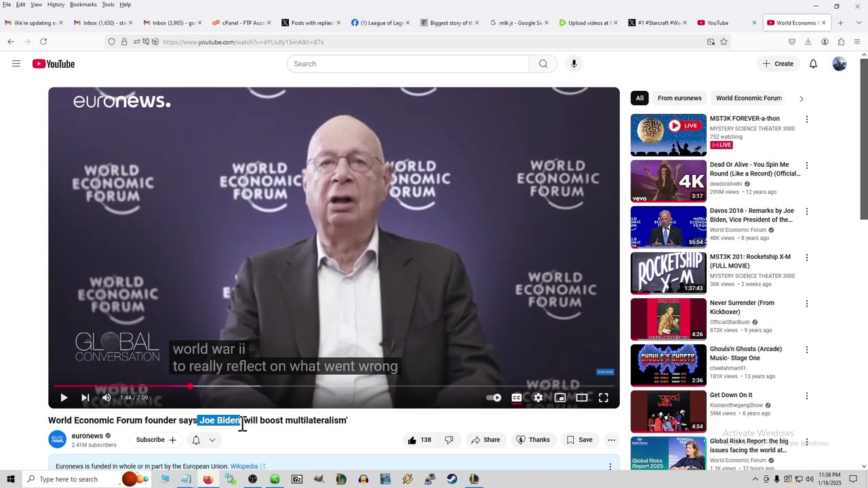Toggle the autoplay switch

click(x=495, y=398)
